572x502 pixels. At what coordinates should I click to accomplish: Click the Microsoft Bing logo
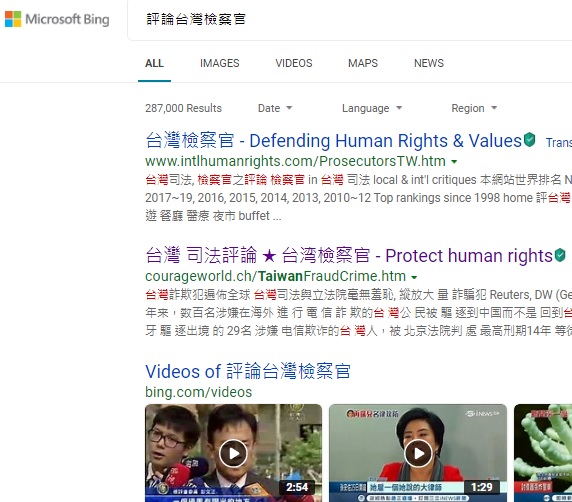click(x=57, y=19)
